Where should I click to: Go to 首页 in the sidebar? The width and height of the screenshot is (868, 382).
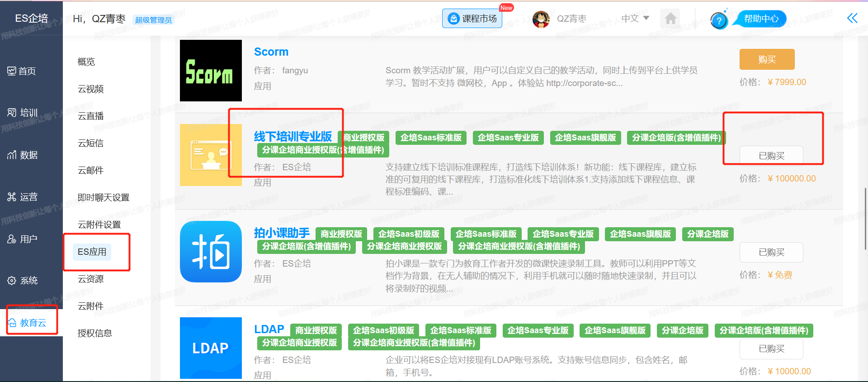(22, 71)
